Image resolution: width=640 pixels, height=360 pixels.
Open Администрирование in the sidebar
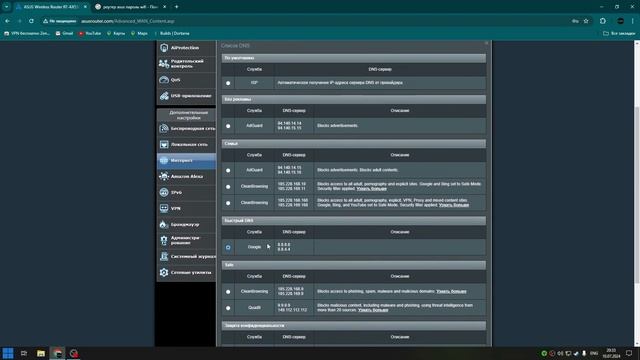click(x=186, y=240)
